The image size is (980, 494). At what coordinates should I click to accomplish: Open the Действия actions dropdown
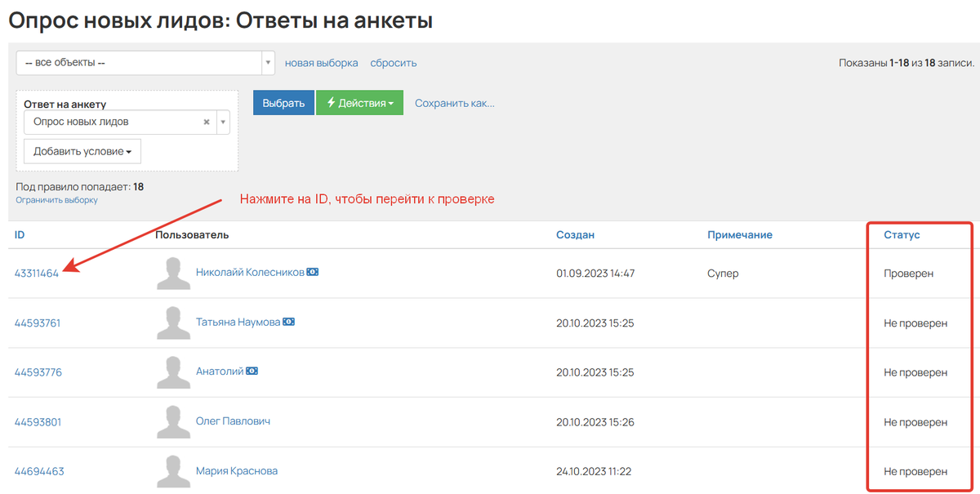pos(359,102)
